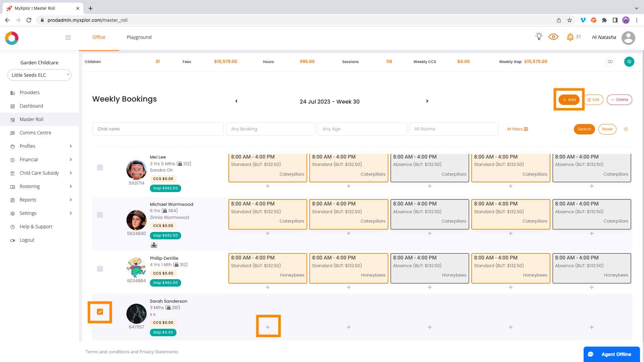The width and height of the screenshot is (644, 362).
Task: Go to the previous week arrow
Action: (236, 101)
